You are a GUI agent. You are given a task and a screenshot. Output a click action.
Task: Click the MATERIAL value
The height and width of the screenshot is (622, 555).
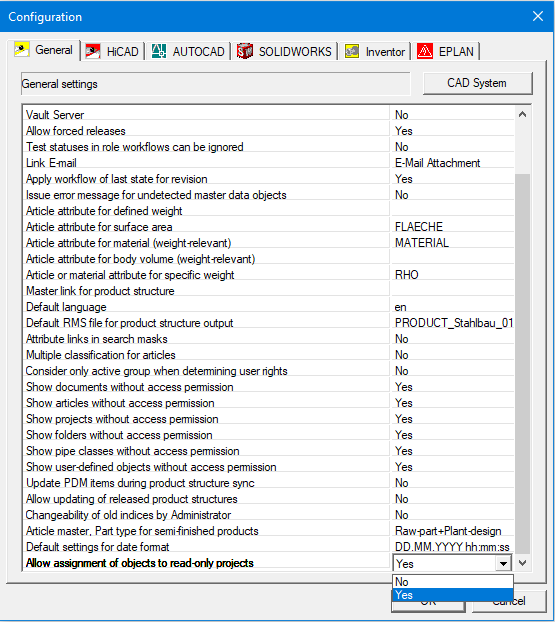click(x=422, y=243)
